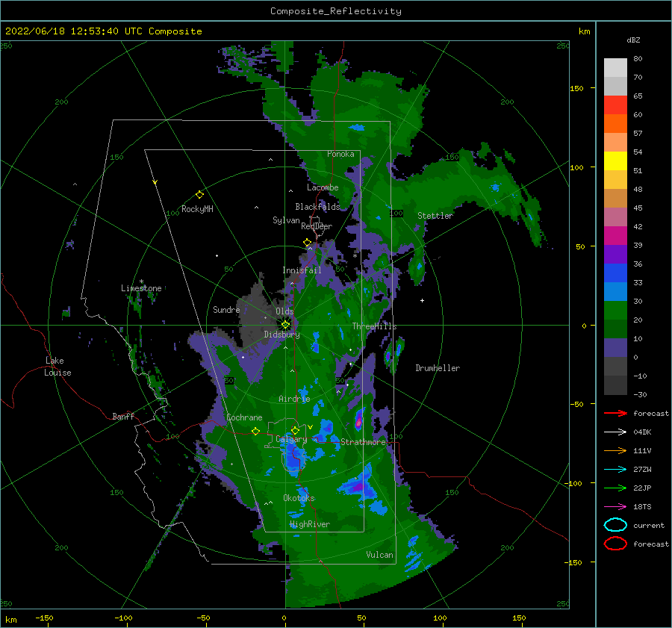This screenshot has width=672, height=628.
Task: Click the Limestone label
Action: point(141,288)
